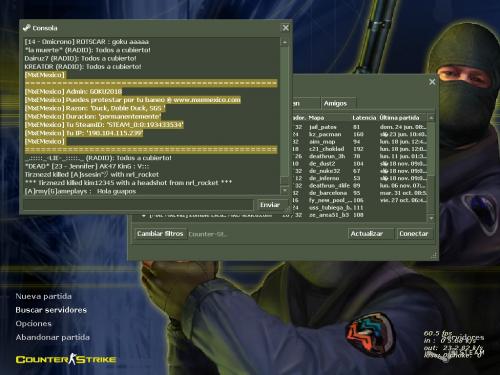Sort servers by Mapa column
The width and height of the screenshot is (500, 375).
click(x=316, y=118)
